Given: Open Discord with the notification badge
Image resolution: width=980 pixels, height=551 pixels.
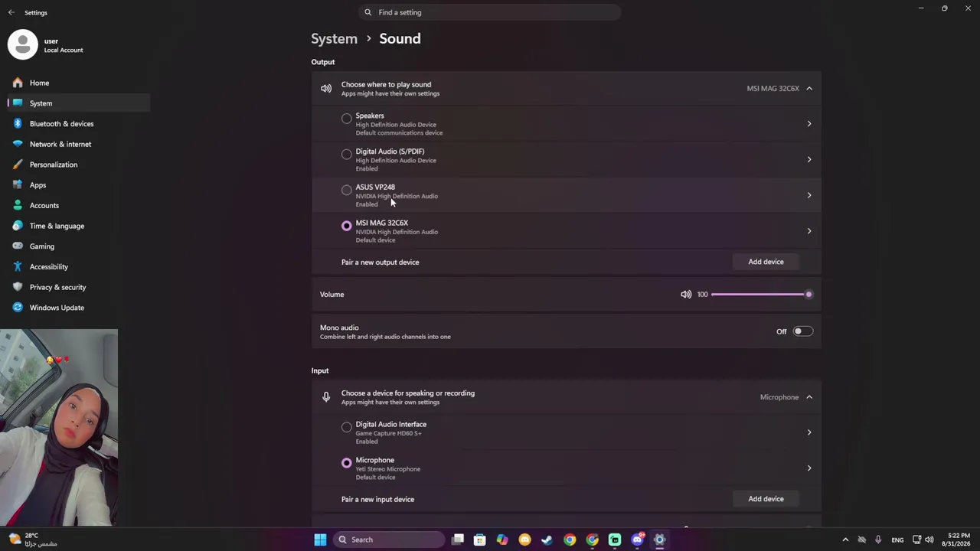Looking at the screenshot, I should [x=637, y=540].
